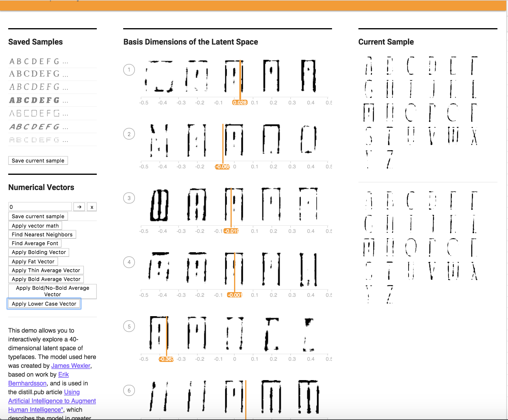Click Apply Thin Average Vector button

pyautogui.click(x=46, y=270)
